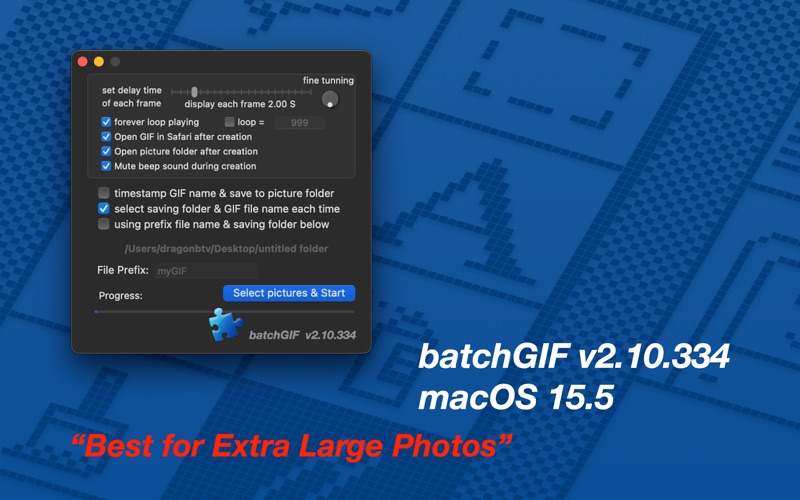This screenshot has height=500, width=800.
Task: Click the File Prefix myGIF field
Action: point(207,271)
